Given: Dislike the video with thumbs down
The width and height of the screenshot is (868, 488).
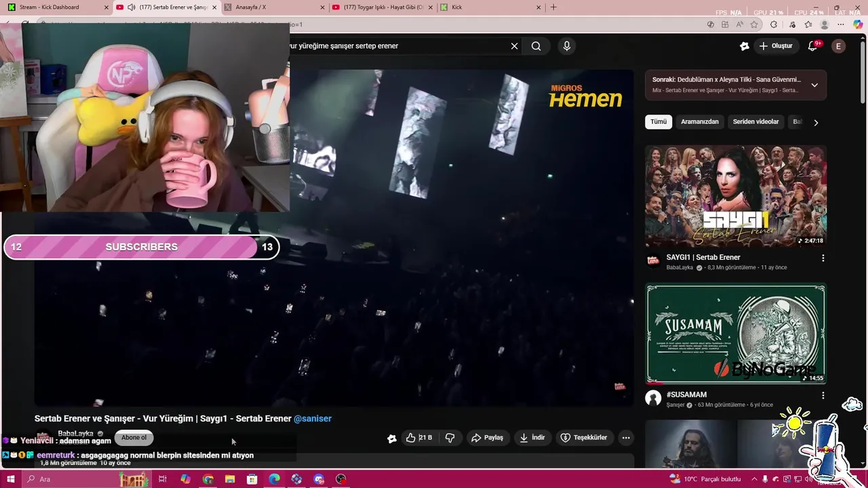Looking at the screenshot, I should 450,438.
